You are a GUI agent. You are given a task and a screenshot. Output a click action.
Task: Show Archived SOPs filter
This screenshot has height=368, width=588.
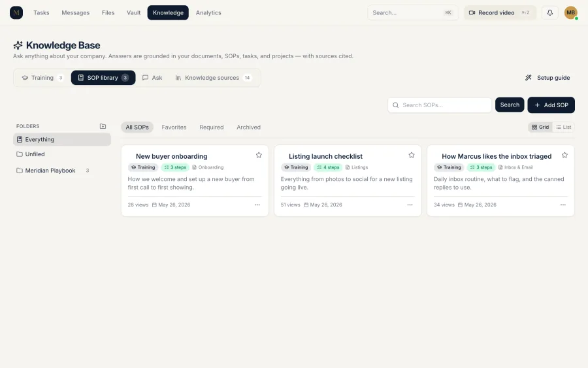[249, 127]
